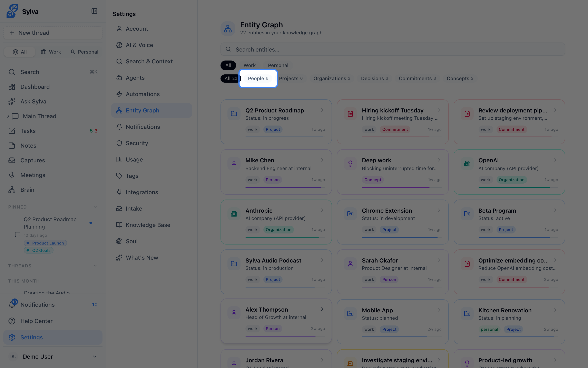Click Search in the sidebar
The image size is (588, 368).
click(x=53, y=72)
